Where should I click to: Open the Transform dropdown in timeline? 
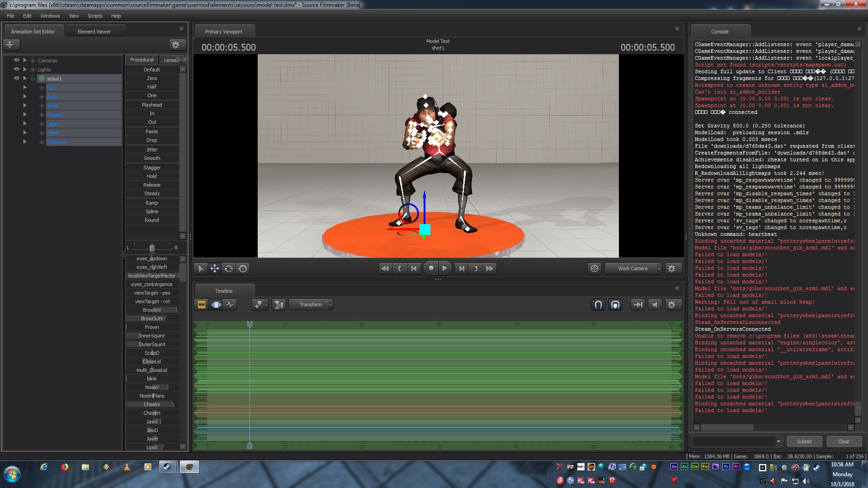click(311, 305)
